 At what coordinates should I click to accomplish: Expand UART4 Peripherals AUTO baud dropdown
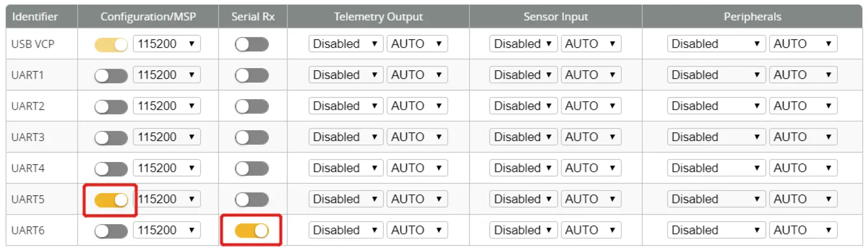tap(803, 168)
